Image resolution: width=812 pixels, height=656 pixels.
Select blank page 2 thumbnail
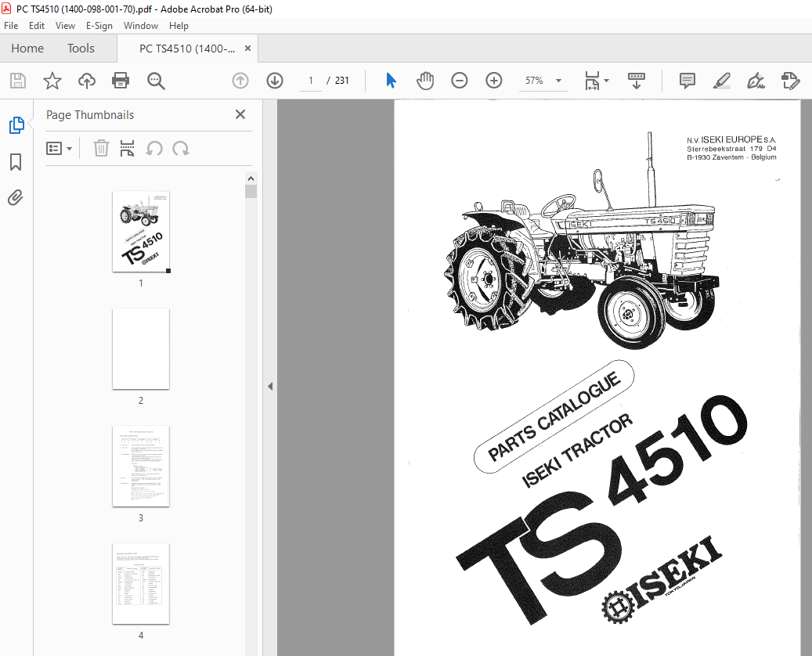141,349
